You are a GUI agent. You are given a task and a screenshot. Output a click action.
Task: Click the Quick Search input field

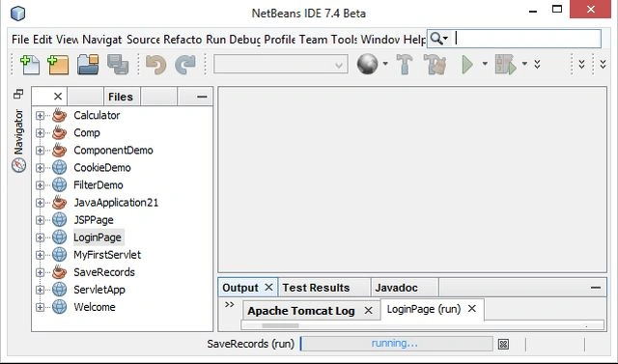[x=528, y=39]
